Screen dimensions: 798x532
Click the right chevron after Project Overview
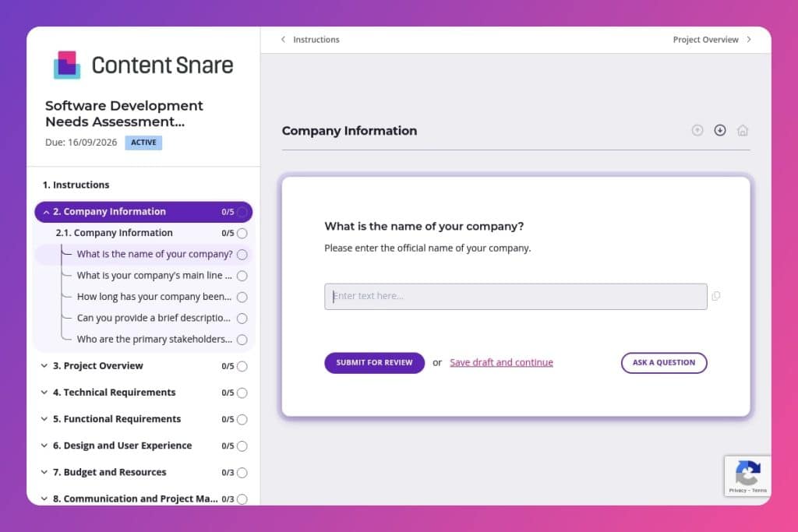(749, 40)
